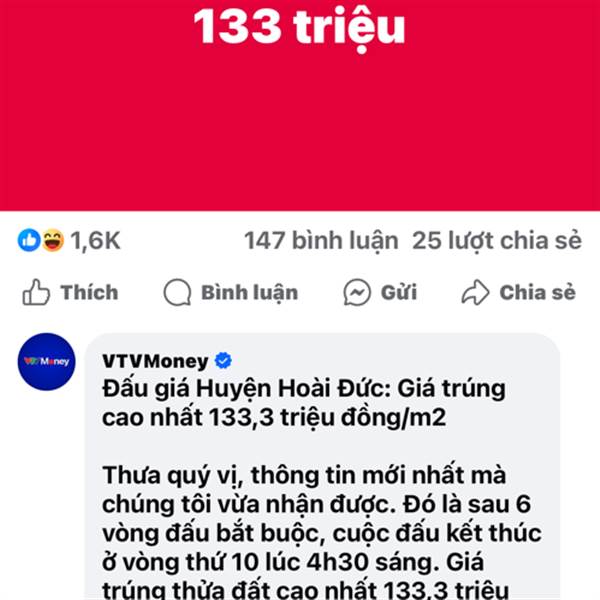The width and height of the screenshot is (600, 600).
Task: View the 147 bình luận comments
Action: [321, 241]
